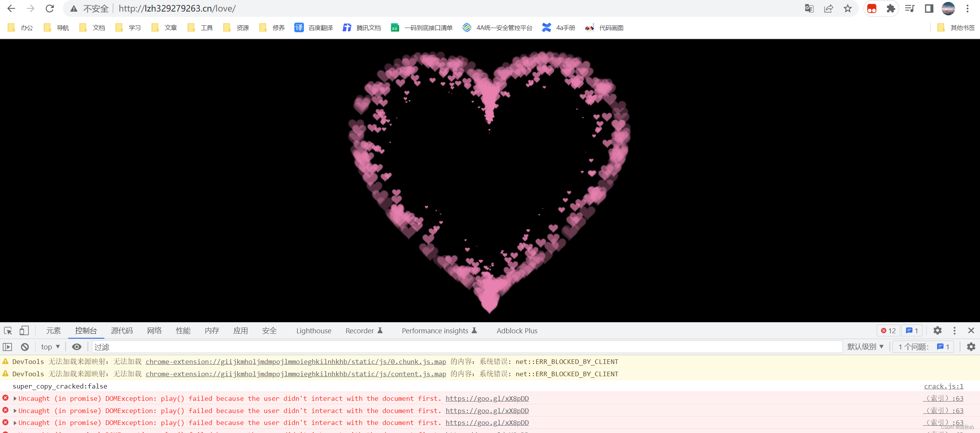Switch to the Lighthouse tab
This screenshot has height=433, width=980.
313,331
